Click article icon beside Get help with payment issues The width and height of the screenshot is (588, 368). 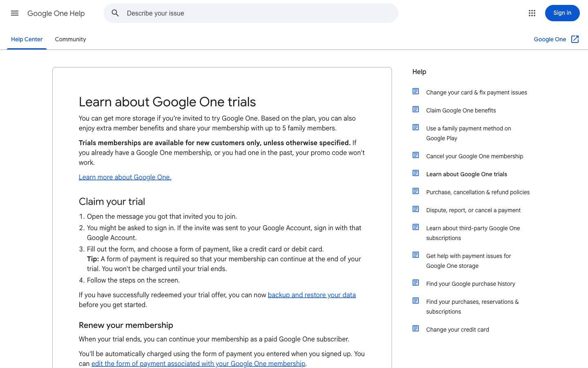[416, 255]
